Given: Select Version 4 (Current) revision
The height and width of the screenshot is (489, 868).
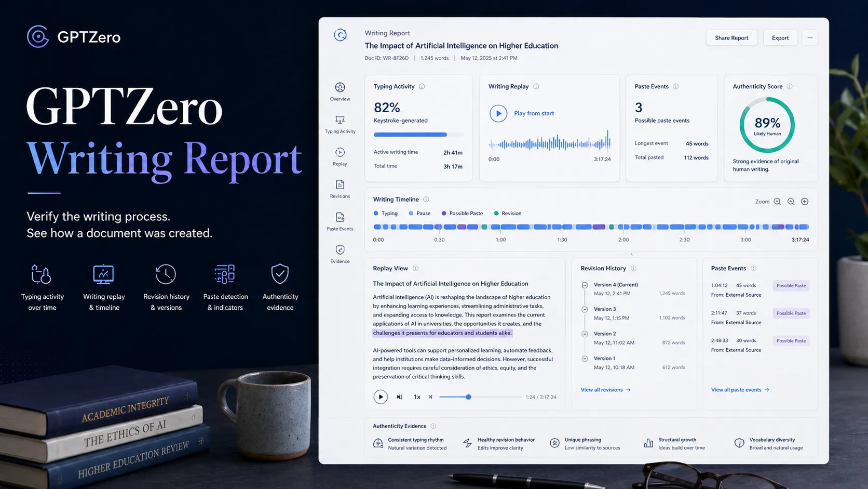Looking at the screenshot, I should [x=633, y=289].
